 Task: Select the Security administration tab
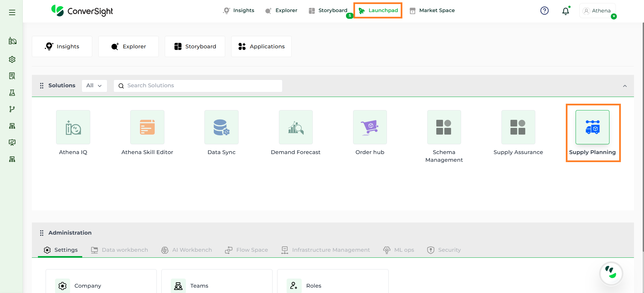444,250
